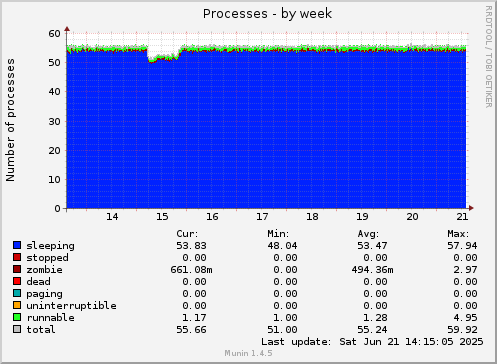Click the 'Max:' column header
497x364 pixels.
pos(458,234)
